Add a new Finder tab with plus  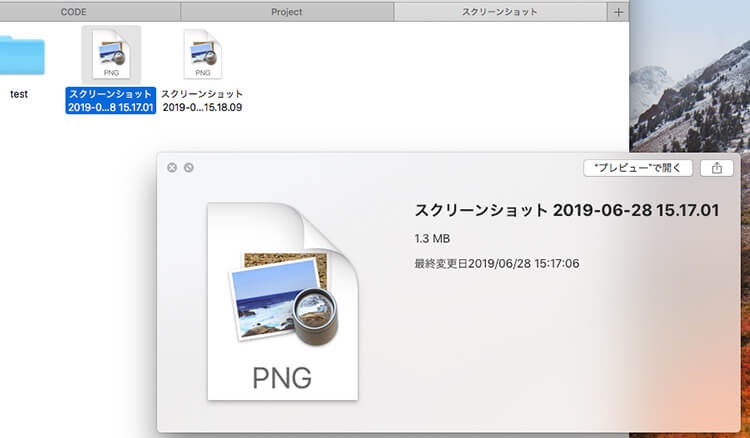(x=619, y=11)
